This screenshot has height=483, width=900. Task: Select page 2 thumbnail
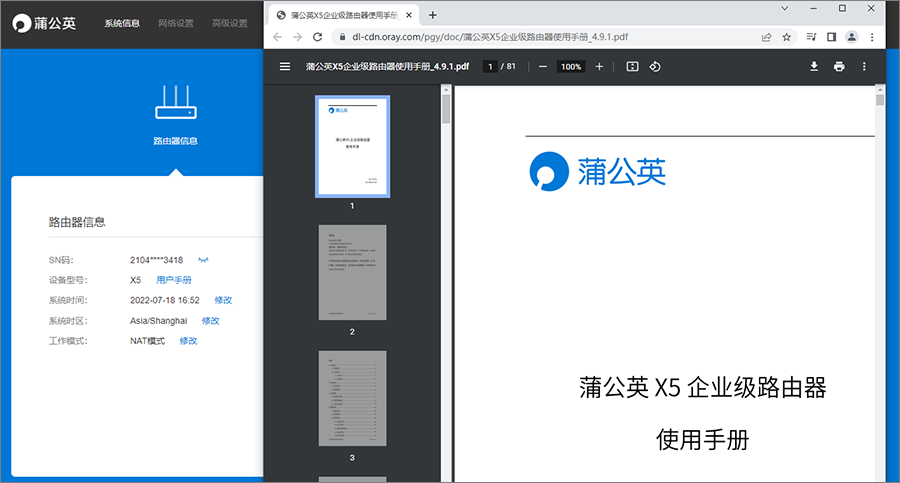click(x=352, y=272)
